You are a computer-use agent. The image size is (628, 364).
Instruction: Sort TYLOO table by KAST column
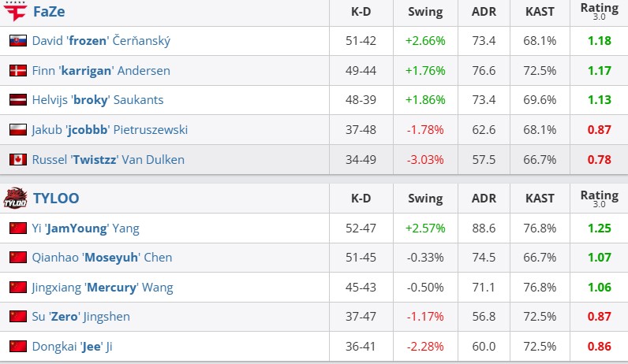point(540,199)
